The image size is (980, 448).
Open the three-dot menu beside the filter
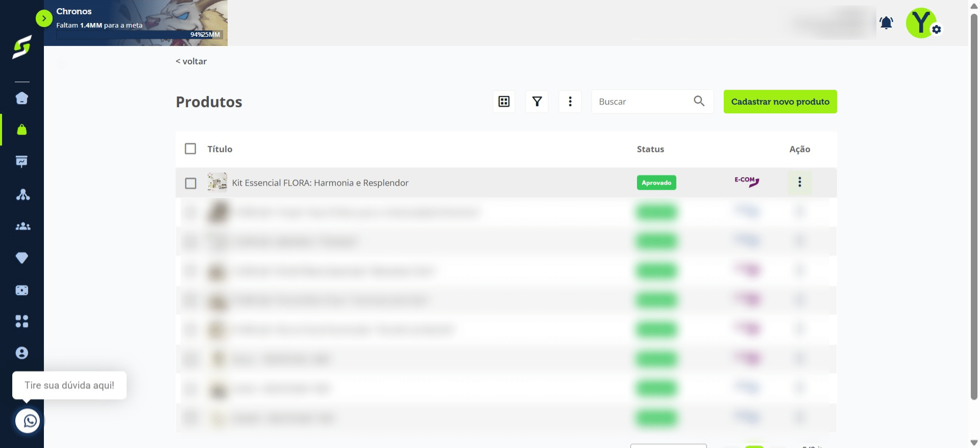(x=570, y=102)
